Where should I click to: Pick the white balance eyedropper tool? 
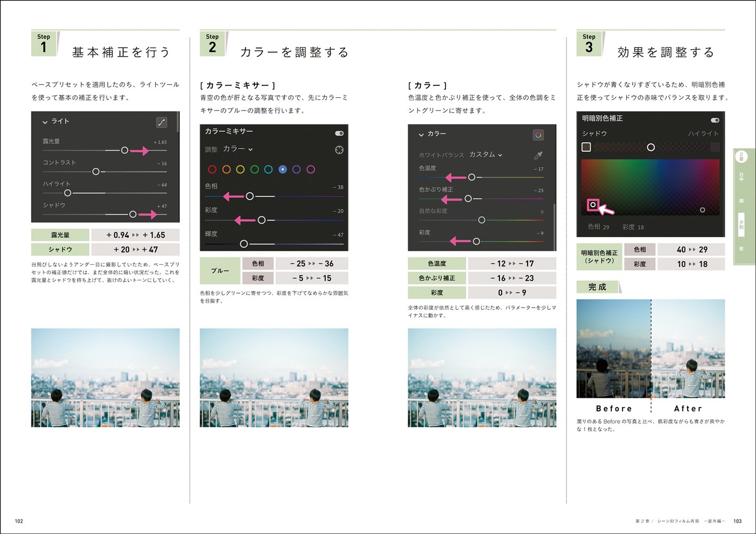point(538,155)
